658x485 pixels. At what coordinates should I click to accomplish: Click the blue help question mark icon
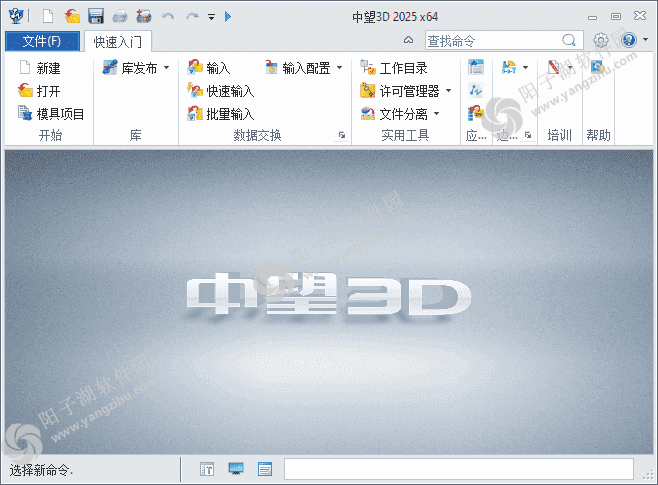point(629,40)
